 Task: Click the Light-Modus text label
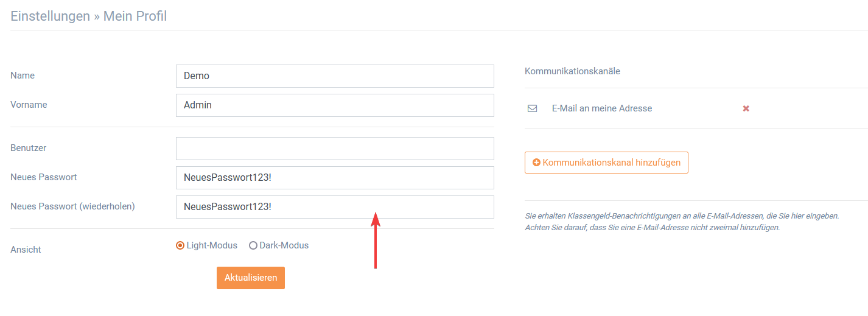(212, 245)
